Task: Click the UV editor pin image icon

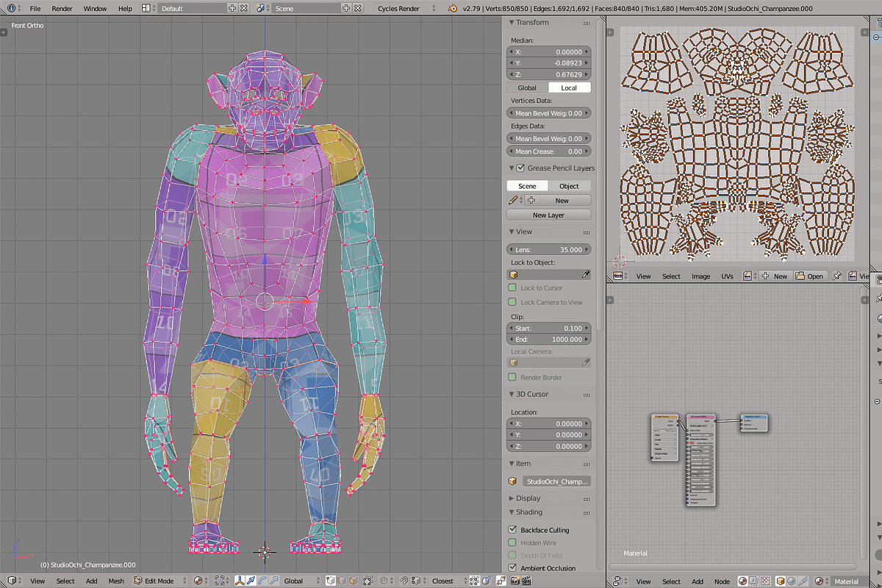Action: click(837, 276)
